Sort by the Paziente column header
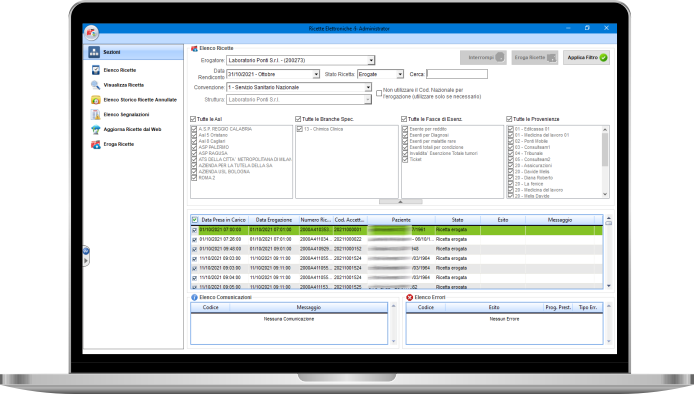Screen dimensions: 694x394 [x=401, y=220]
